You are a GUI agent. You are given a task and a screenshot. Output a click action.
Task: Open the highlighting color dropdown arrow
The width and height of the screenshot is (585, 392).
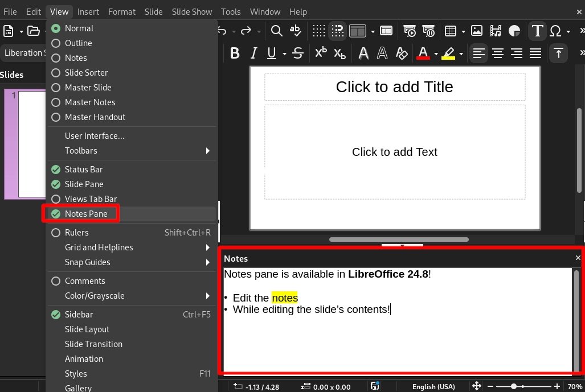461,53
